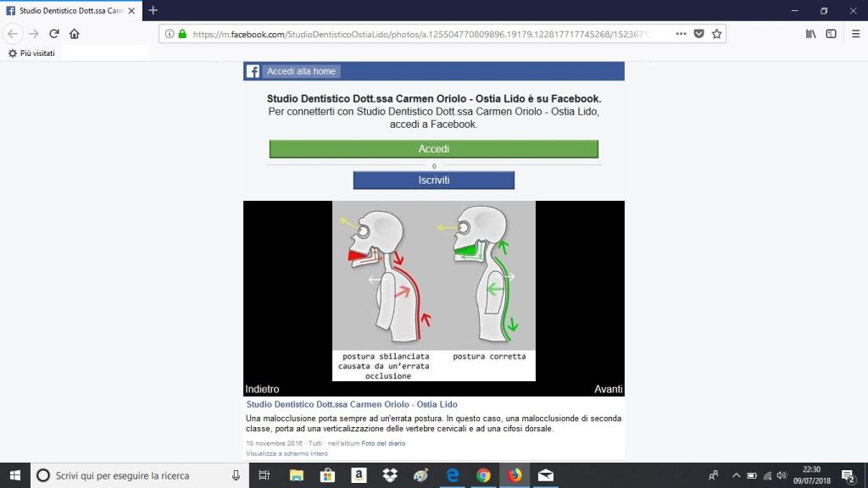Toggle the Firefox sidebar view
The image size is (868, 488).
click(831, 34)
